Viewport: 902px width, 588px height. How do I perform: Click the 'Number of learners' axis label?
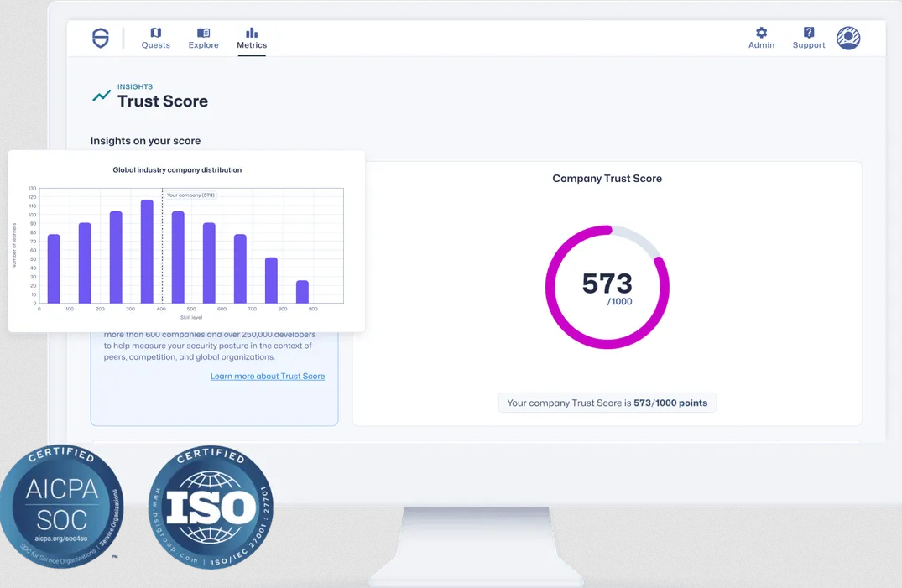[14, 246]
